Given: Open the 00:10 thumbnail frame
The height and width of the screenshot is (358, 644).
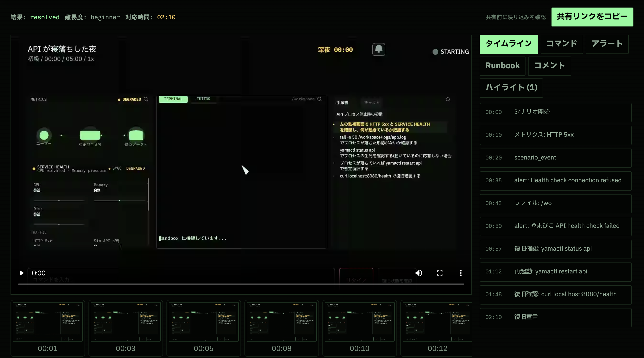Looking at the screenshot, I should [359, 328].
